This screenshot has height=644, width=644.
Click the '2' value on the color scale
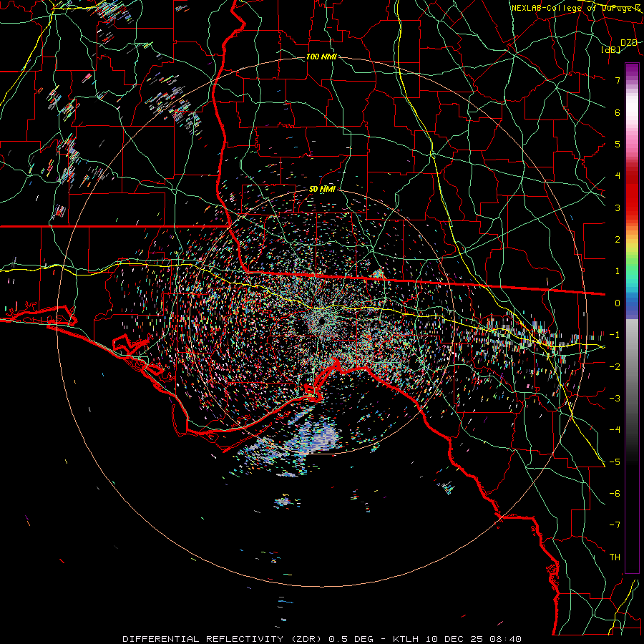tap(618, 240)
